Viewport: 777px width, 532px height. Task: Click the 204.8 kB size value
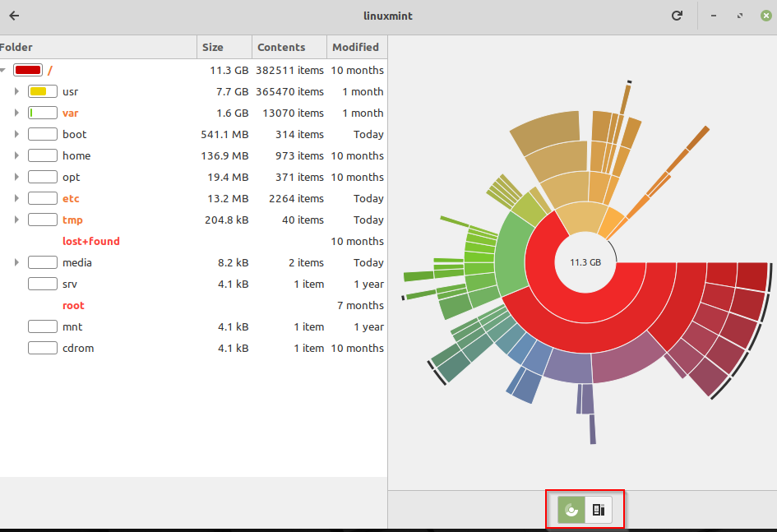(x=226, y=220)
